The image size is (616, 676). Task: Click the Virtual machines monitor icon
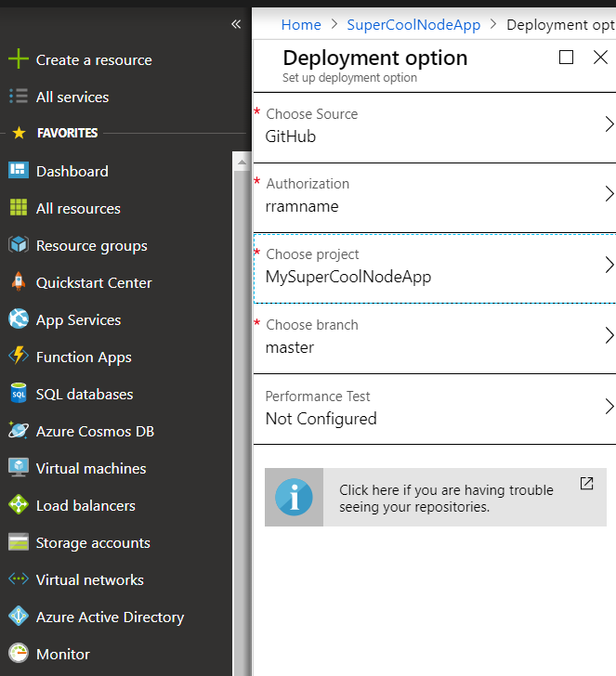point(19,468)
